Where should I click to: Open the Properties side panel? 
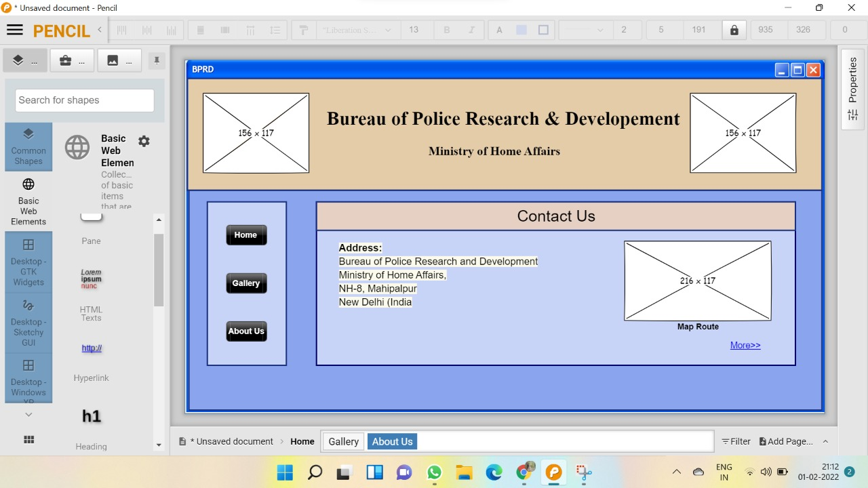point(853,89)
